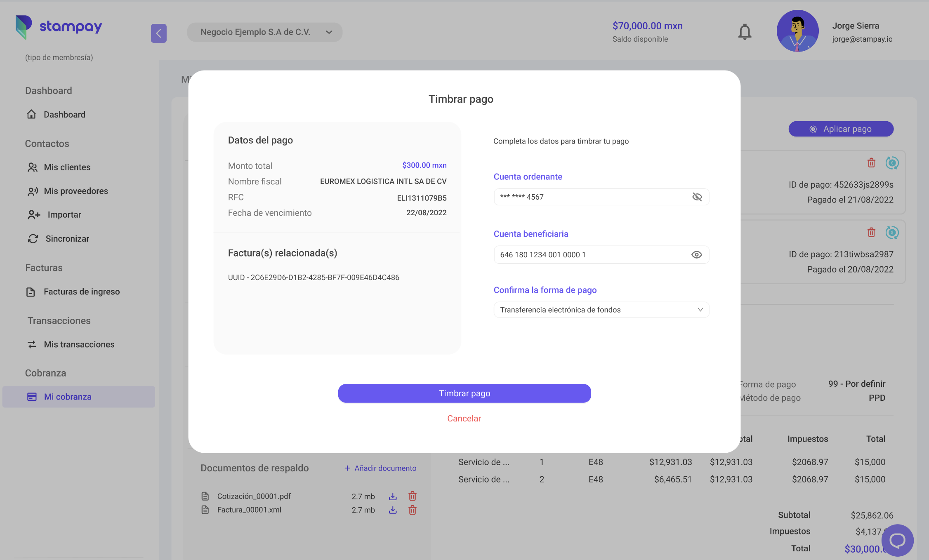Screen dimensions: 929x560
Task: Click the Sincronizar refresh icon
Action: click(x=33, y=239)
